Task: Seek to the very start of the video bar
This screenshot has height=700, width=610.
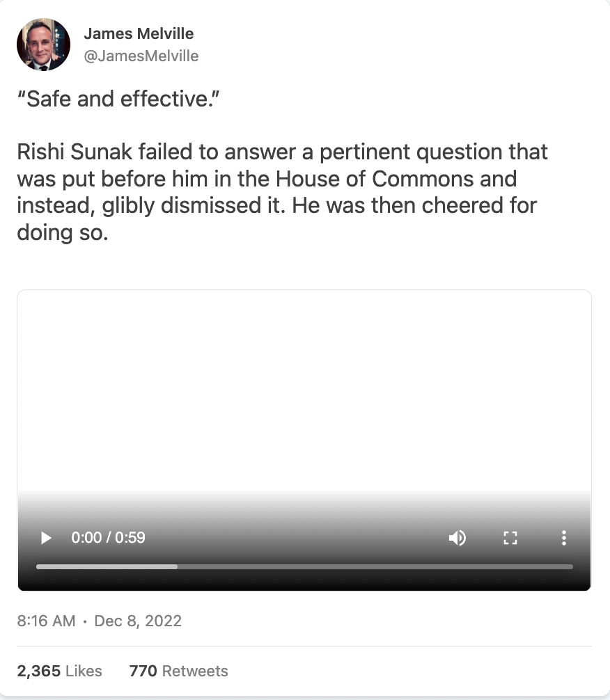Action: point(38,566)
